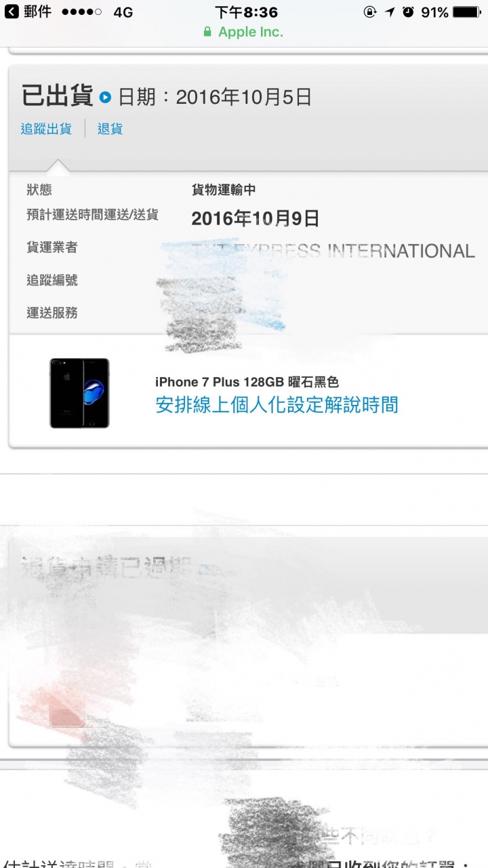Image resolution: width=488 pixels, height=868 pixels.
Task: Tap the green padlock icon beside Apple Inc.
Action: 207,32
